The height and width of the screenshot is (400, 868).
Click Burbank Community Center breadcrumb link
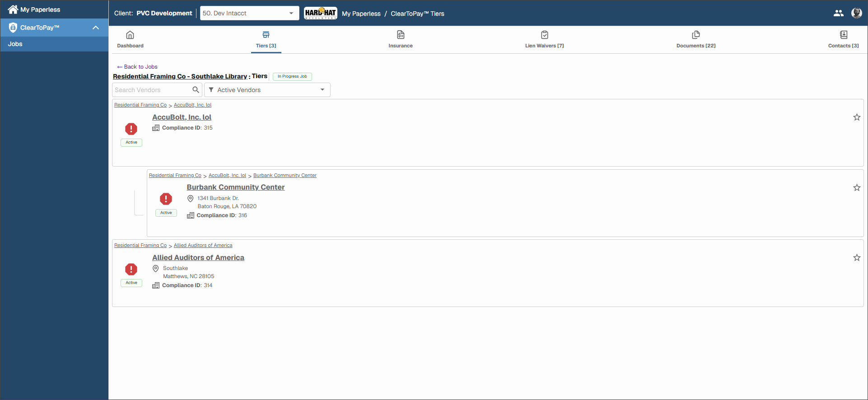tap(285, 175)
